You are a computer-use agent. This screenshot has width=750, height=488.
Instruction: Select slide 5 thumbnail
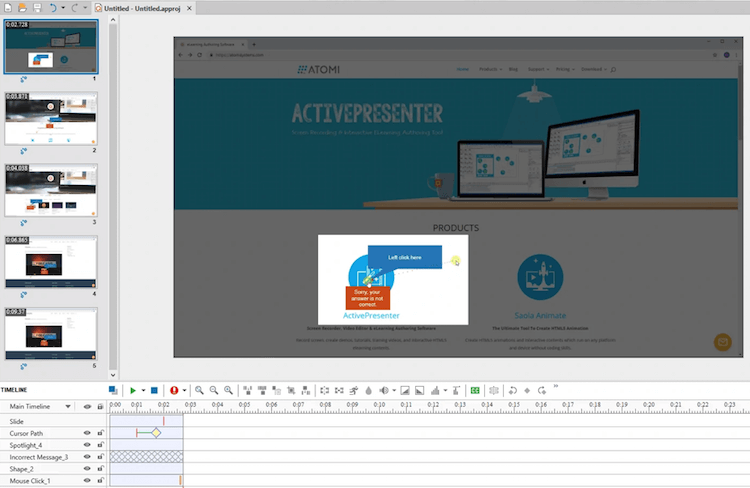pyautogui.click(x=51, y=334)
